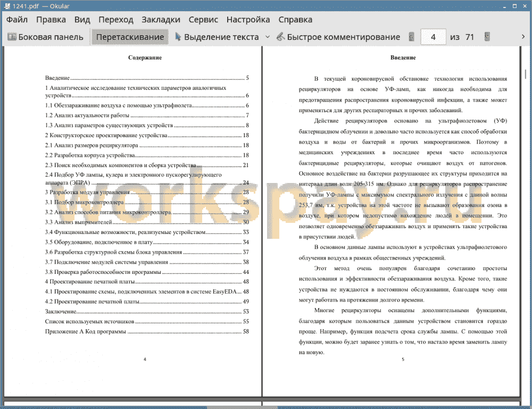
Task: Show hidden toolbar items chevron
Action: (523, 37)
